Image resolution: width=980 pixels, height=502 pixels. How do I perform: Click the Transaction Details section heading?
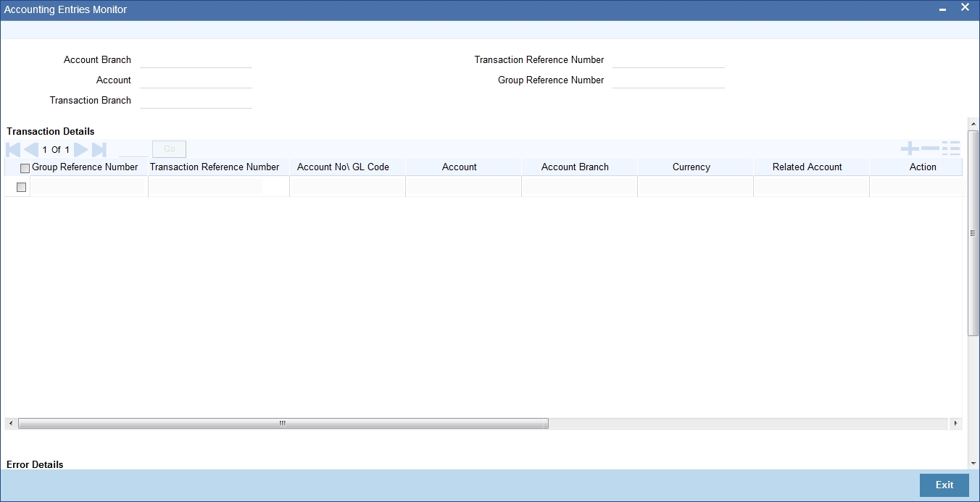(x=51, y=131)
